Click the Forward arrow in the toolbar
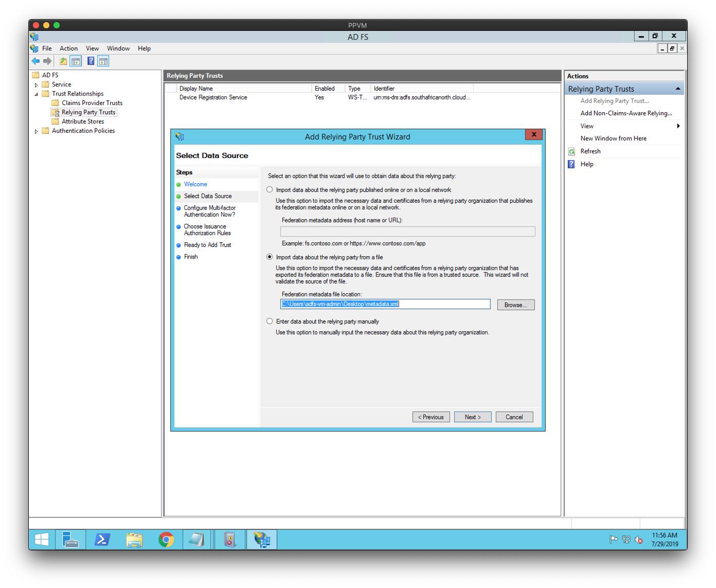716x588 pixels. coord(47,61)
